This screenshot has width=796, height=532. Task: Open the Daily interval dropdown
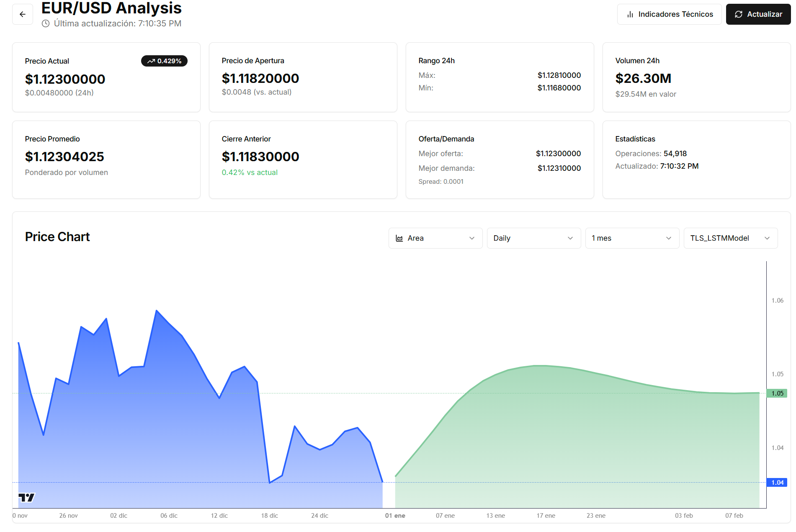[x=534, y=238]
